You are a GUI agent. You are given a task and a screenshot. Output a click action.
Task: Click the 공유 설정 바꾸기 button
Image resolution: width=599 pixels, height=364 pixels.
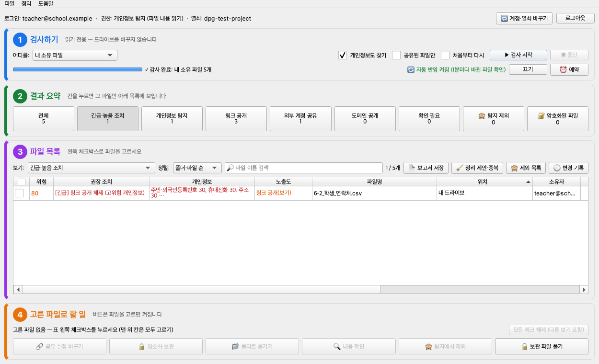pyautogui.click(x=60, y=346)
